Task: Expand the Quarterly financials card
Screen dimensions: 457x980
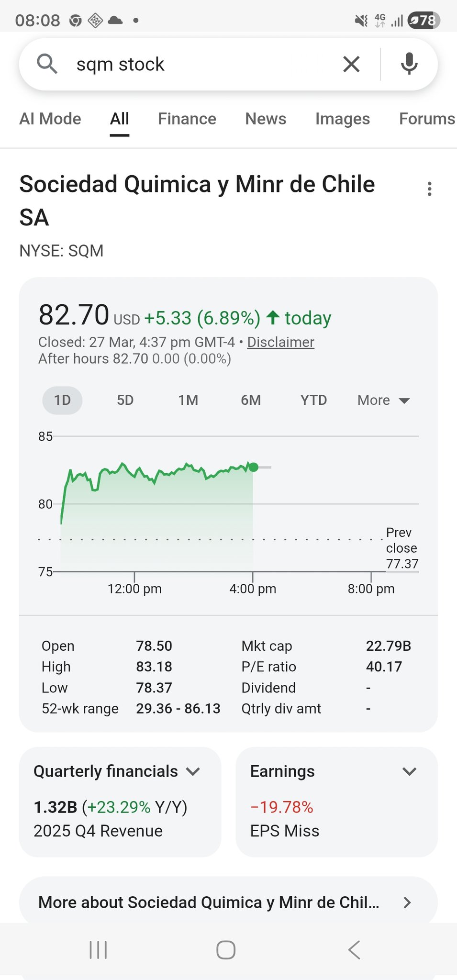Action: [193, 771]
